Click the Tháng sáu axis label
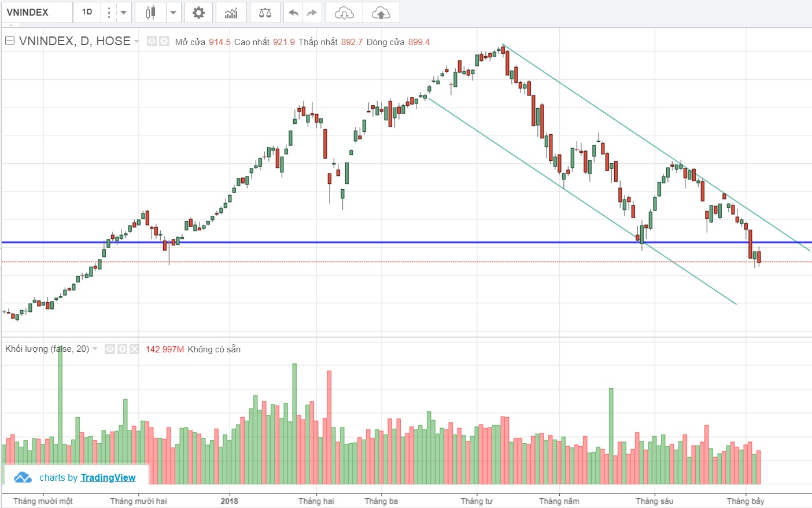The image size is (812, 508). click(x=655, y=501)
